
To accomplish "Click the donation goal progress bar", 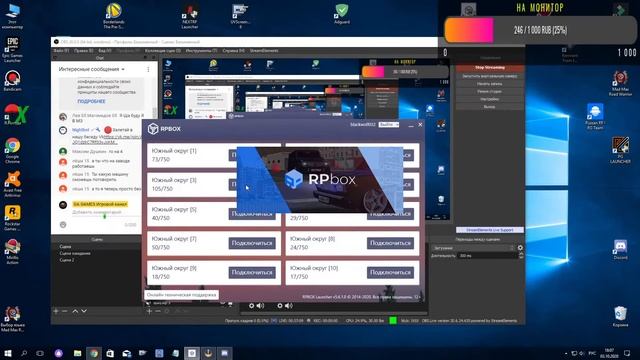I will click(x=541, y=30).
